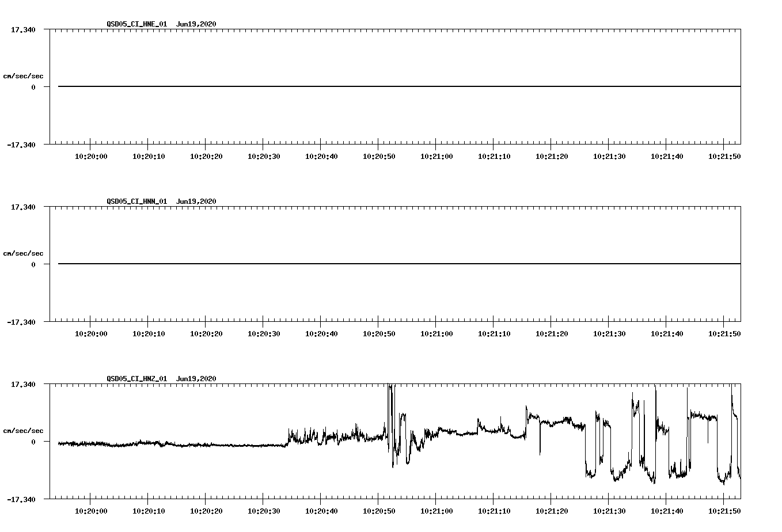This screenshot has width=782, height=532.
Task: Select the -17.340 lower limit on HNE plot
Action: [21, 145]
